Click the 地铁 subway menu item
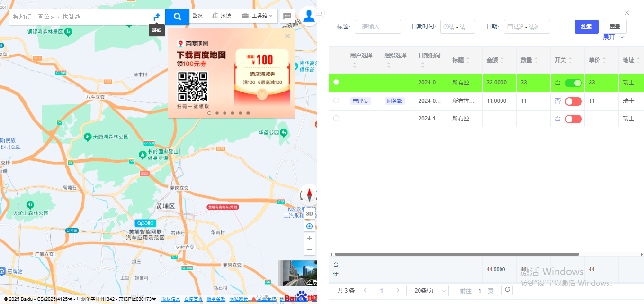The width and height of the screenshot is (644, 304). pos(222,16)
